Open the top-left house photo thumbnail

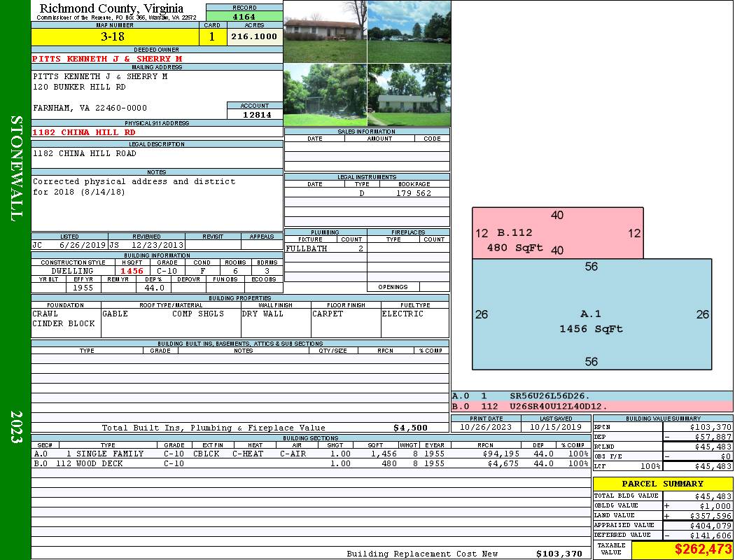[325, 32]
